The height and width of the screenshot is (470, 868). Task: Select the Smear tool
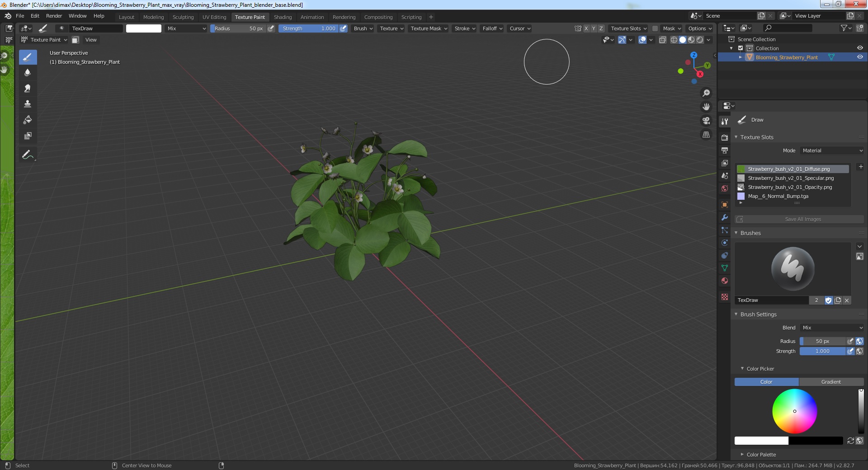pyautogui.click(x=28, y=89)
